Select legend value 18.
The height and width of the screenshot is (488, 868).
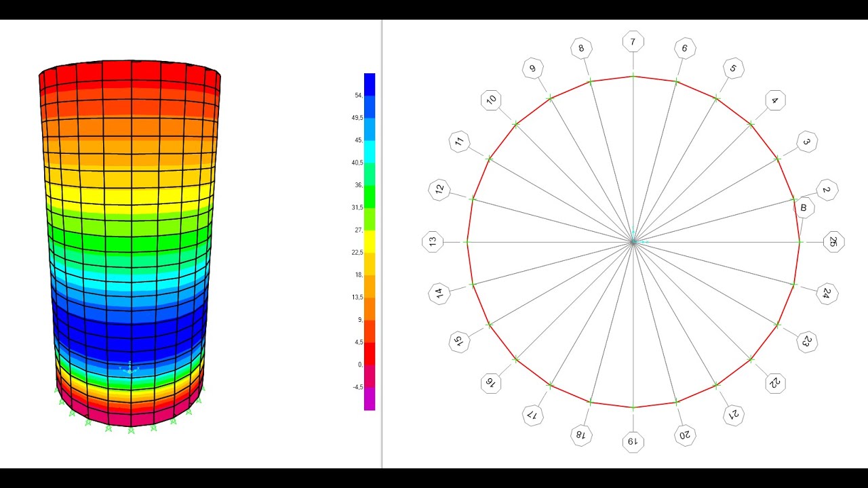click(x=358, y=274)
